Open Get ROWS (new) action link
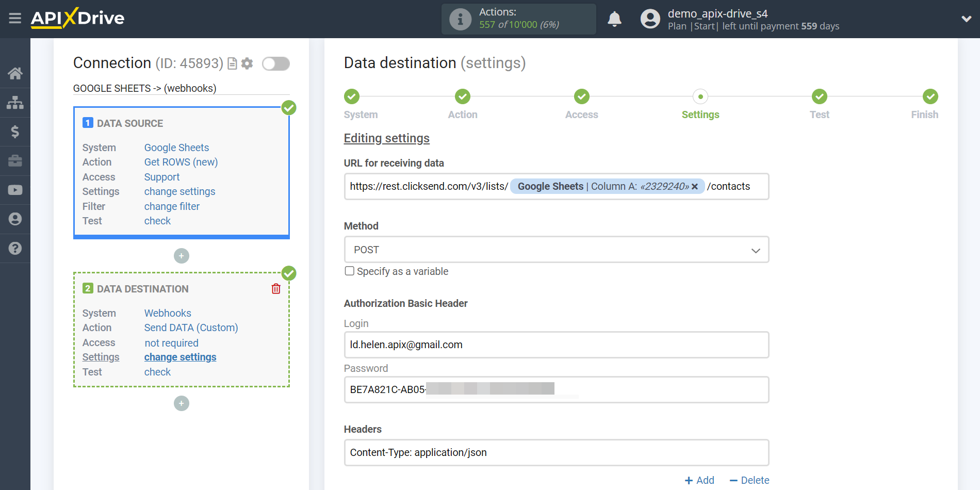Image resolution: width=980 pixels, height=490 pixels. coord(181,162)
